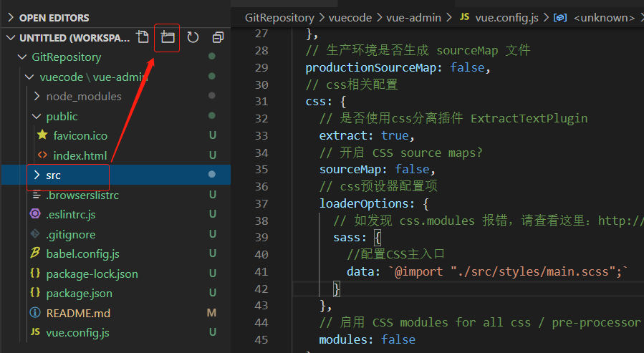Image resolution: width=644 pixels, height=353 pixels.
Task: Collapse the public folder chevron
Action: [37, 117]
